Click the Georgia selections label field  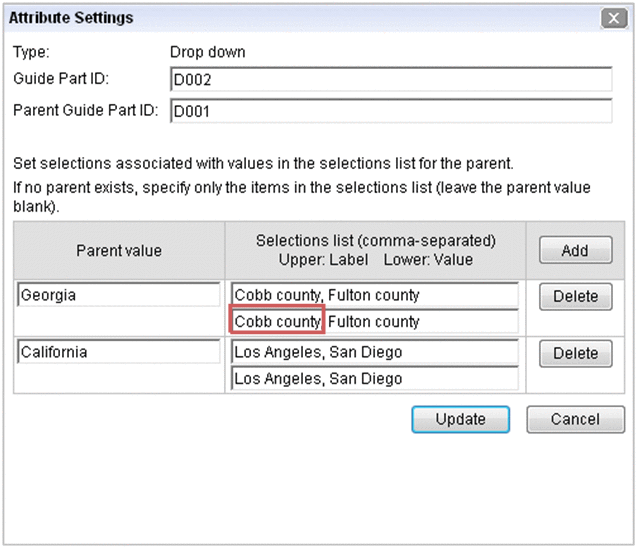(x=374, y=295)
